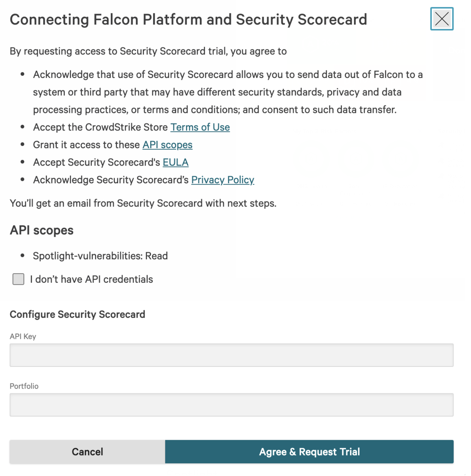471x476 pixels.
Task: Select the 'Spotlight-vulnerabilities: Read' scope entry
Action: click(100, 256)
